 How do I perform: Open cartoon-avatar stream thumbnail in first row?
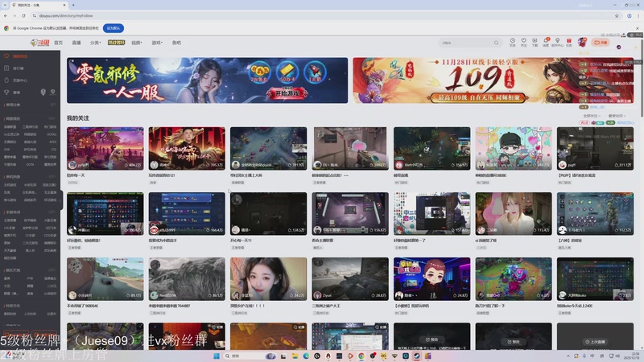click(x=514, y=148)
